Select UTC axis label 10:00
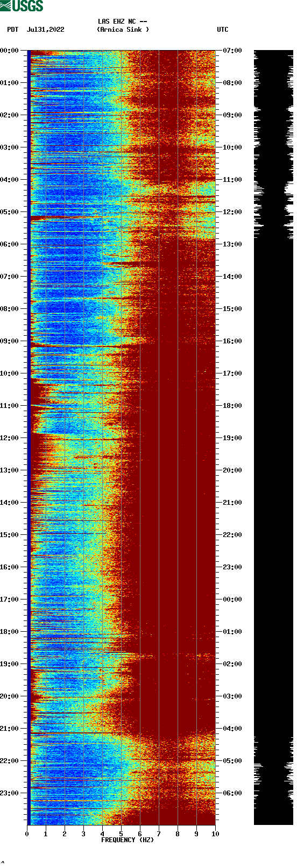The width and height of the screenshot is (297, 868). 232,147
